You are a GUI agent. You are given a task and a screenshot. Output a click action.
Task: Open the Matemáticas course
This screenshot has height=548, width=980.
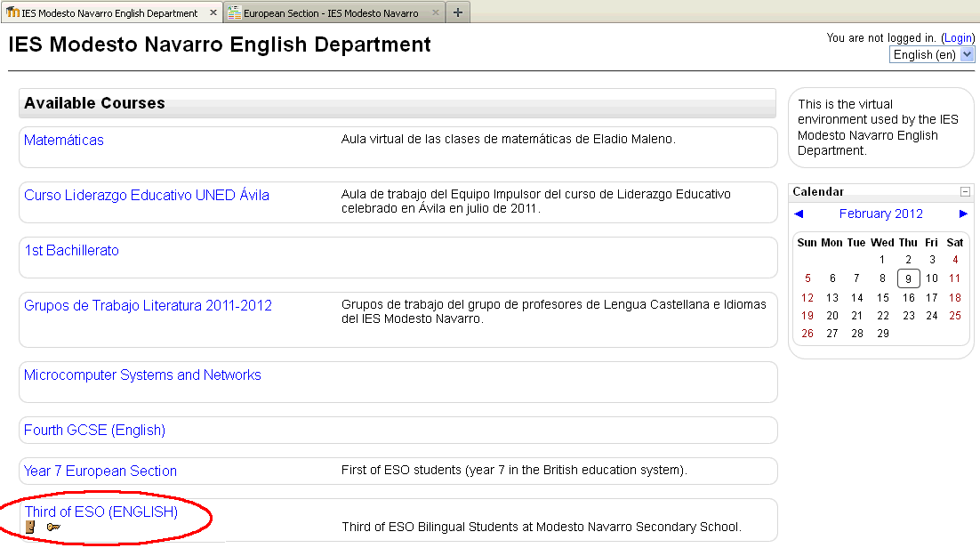(64, 140)
